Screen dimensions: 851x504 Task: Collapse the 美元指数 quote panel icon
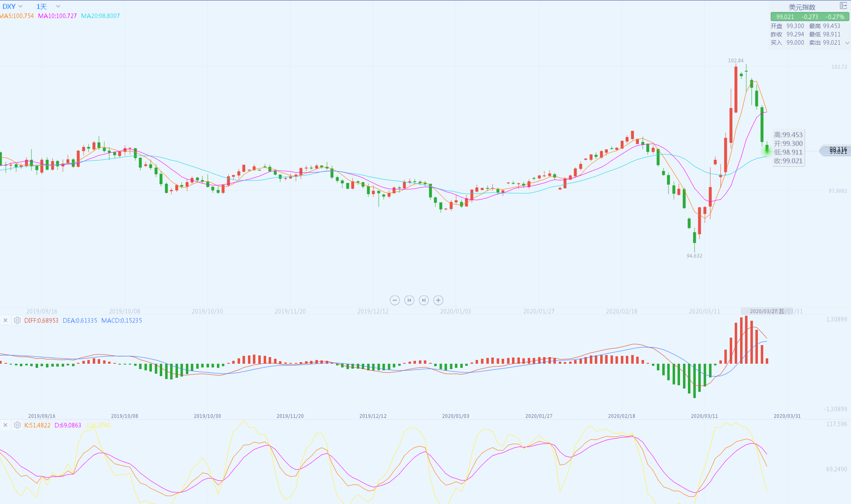[x=843, y=6]
